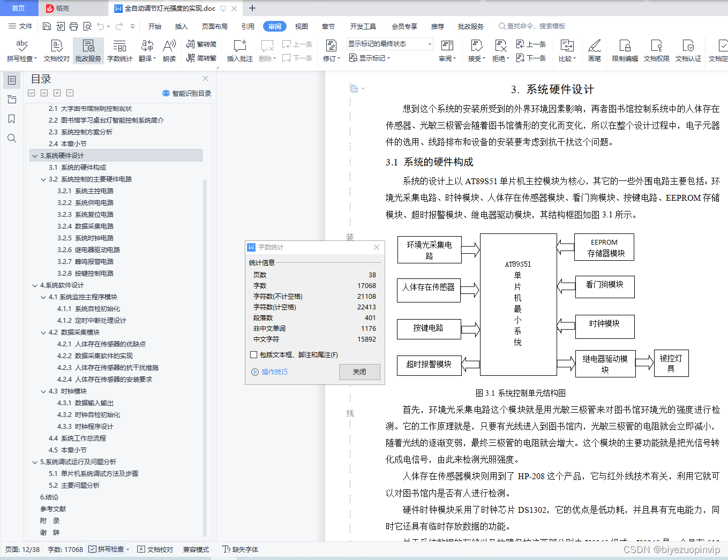Open the 显示标记 dropdown
Screen dimensions: 728x560
pyautogui.click(x=370, y=58)
